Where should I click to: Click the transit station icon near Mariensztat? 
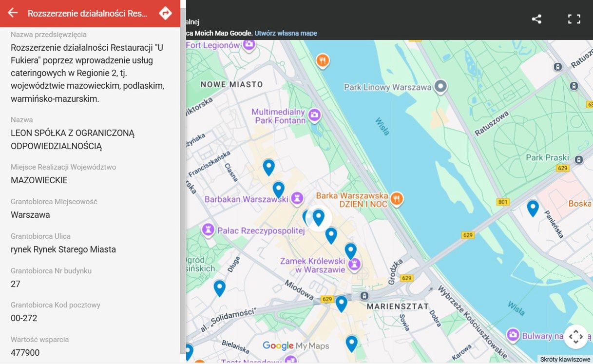[x=364, y=296]
